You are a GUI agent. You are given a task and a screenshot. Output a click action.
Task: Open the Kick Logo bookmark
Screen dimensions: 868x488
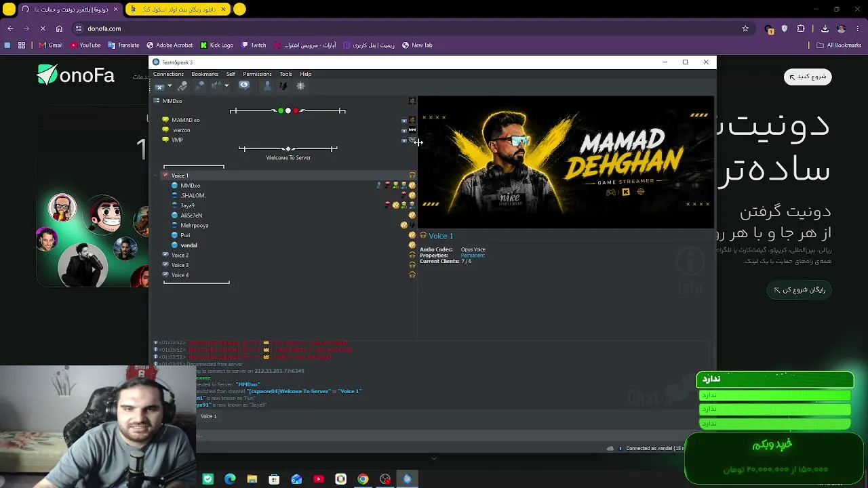[217, 45]
